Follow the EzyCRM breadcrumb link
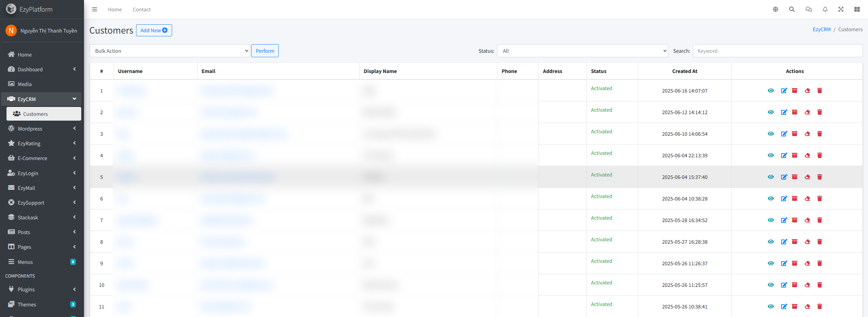This screenshot has height=317, width=868. tap(822, 29)
